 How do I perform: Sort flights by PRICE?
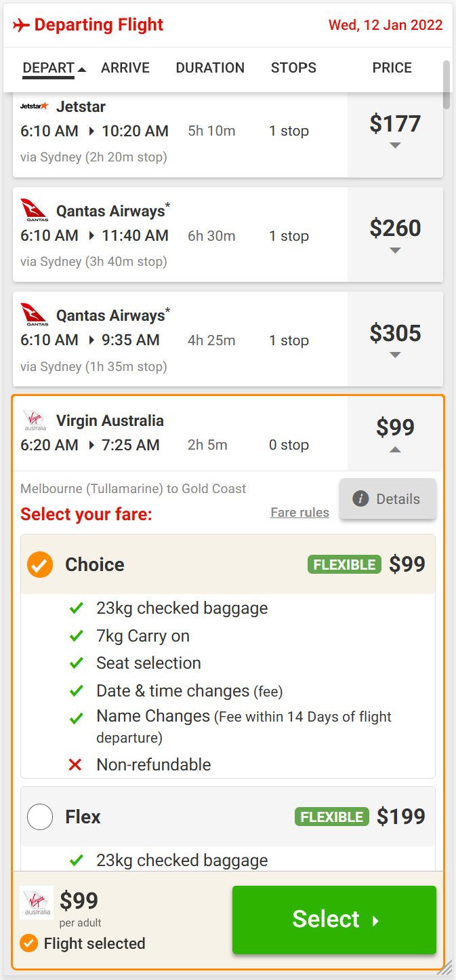point(392,68)
